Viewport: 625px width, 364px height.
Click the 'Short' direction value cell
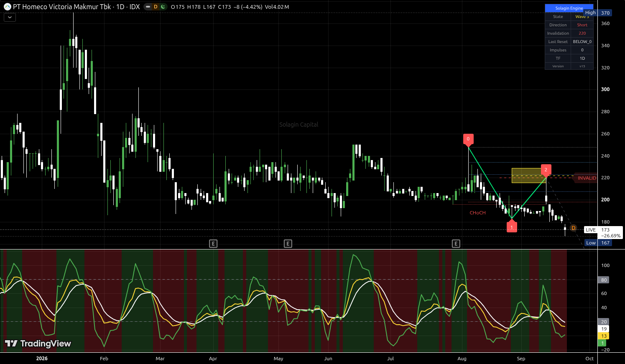pos(582,25)
